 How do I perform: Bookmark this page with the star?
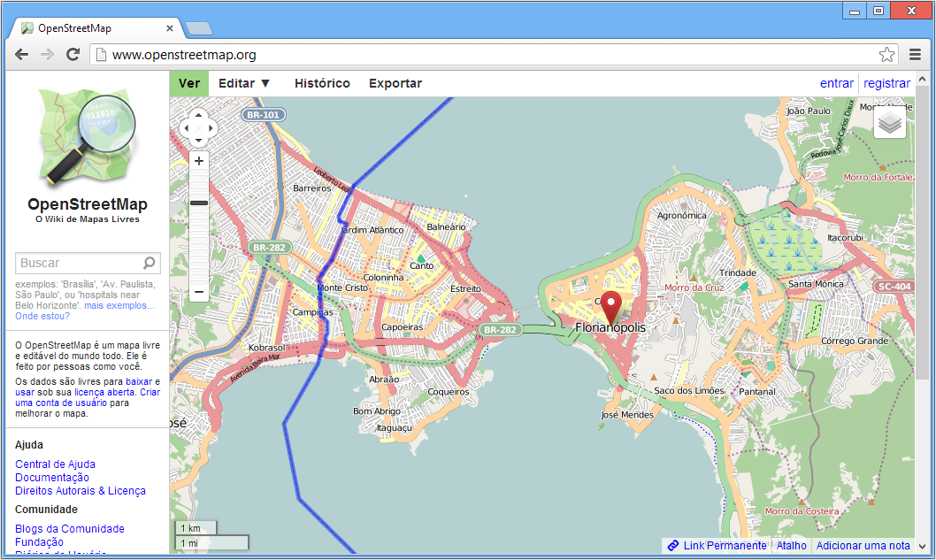click(x=887, y=54)
